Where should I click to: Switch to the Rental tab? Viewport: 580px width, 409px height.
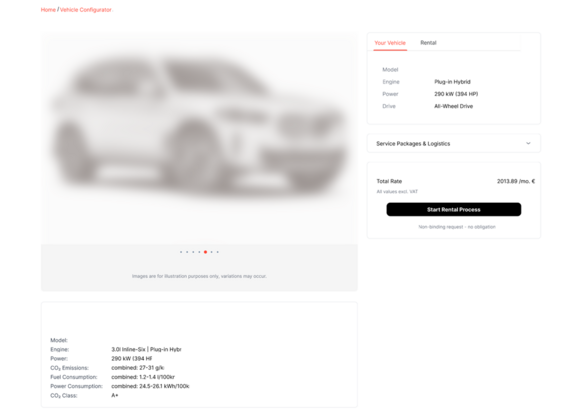(x=428, y=43)
